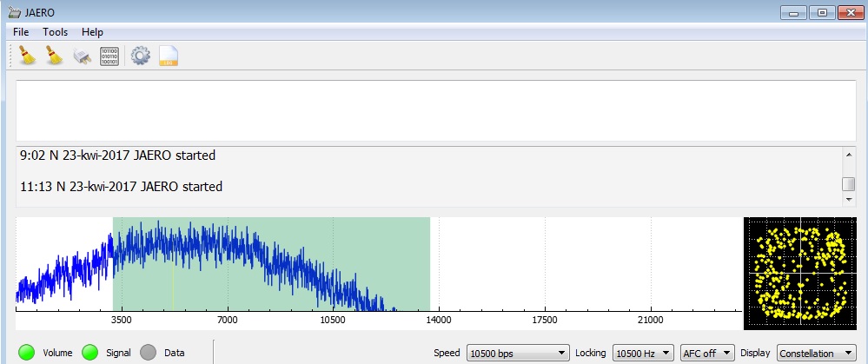Minimize the JAERO window

(793, 12)
